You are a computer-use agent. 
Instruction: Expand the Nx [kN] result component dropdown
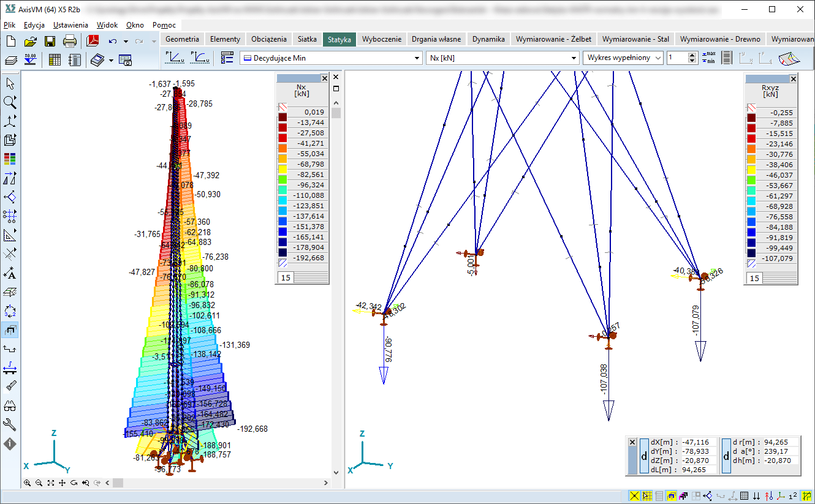pos(574,58)
